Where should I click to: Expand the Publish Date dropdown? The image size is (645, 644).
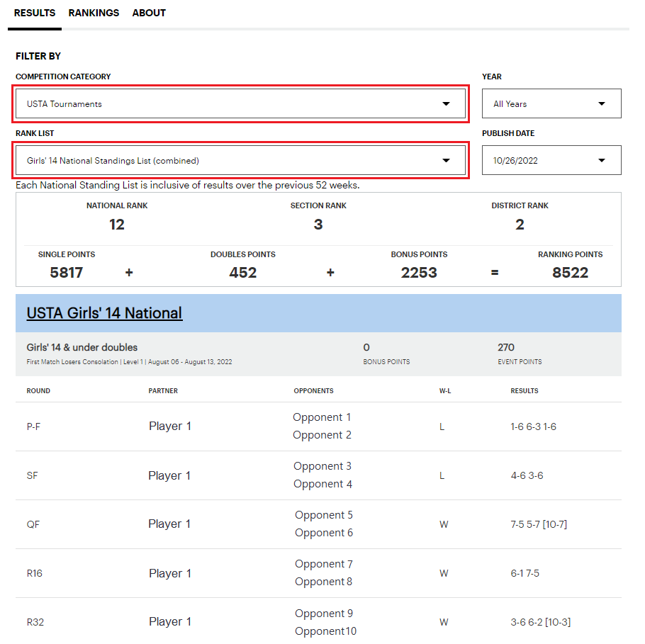pyautogui.click(x=551, y=161)
